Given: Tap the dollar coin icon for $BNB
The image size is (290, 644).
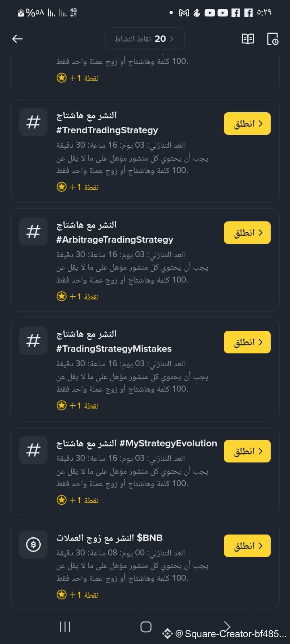Looking at the screenshot, I should [x=33, y=545].
